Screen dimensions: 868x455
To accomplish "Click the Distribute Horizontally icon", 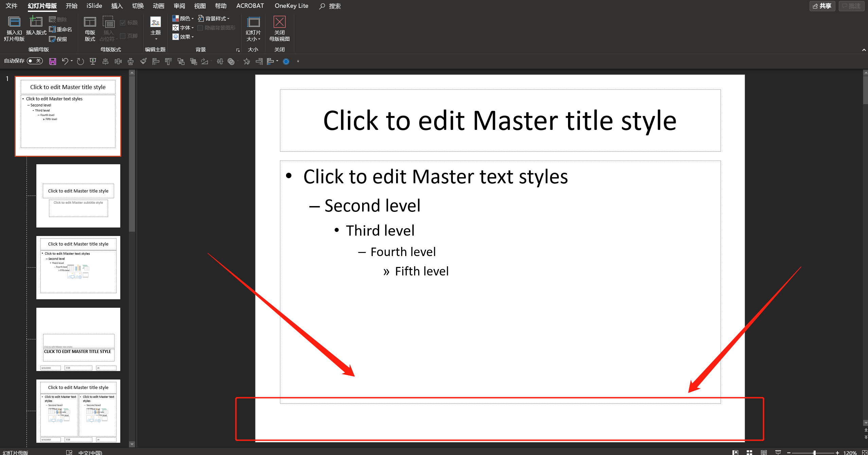I will pos(118,62).
